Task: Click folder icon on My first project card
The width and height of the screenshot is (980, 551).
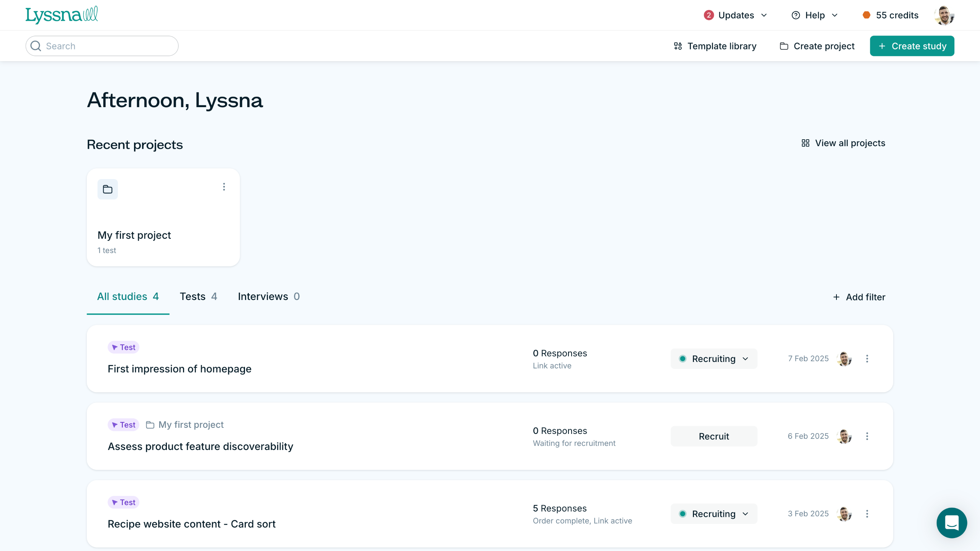Action: [108, 189]
